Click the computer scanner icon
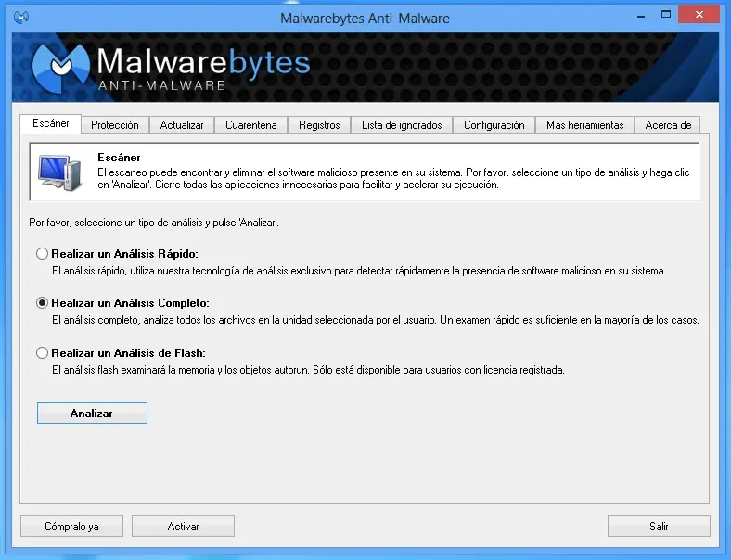The image size is (731, 560). pos(59,172)
